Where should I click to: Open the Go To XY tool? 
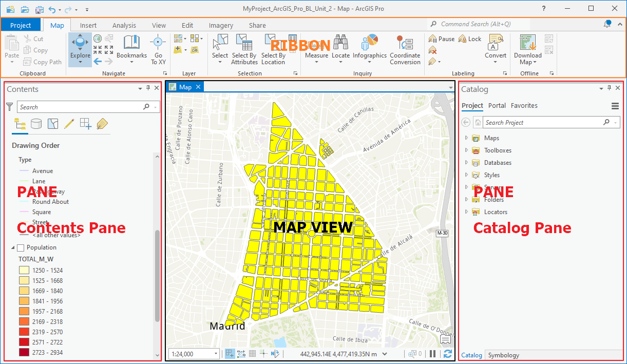pyautogui.click(x=158, y=50)
